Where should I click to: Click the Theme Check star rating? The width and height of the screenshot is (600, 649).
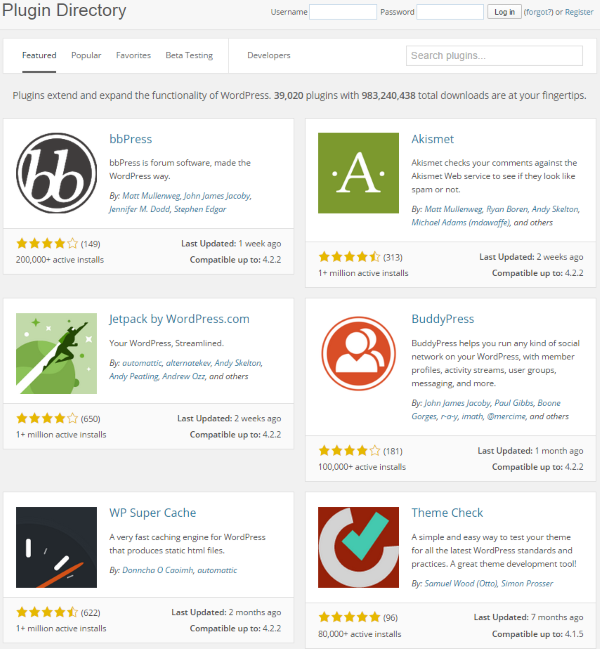click(349, 617)
